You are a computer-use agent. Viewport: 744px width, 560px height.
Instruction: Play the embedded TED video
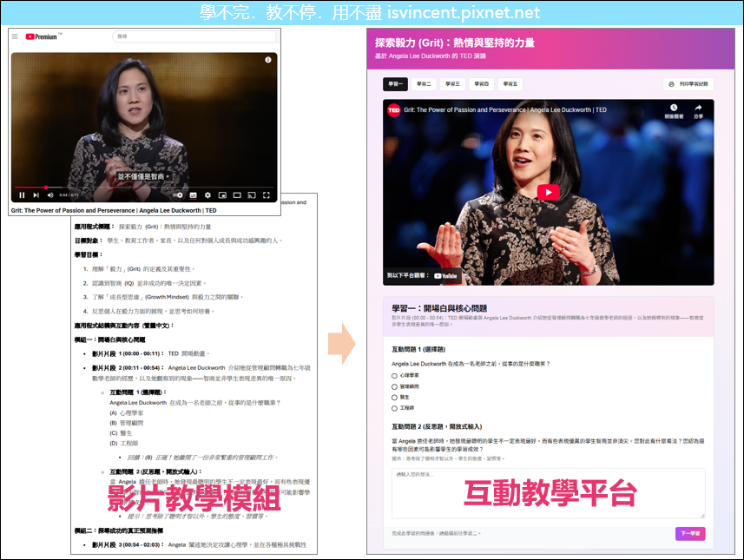548,193
